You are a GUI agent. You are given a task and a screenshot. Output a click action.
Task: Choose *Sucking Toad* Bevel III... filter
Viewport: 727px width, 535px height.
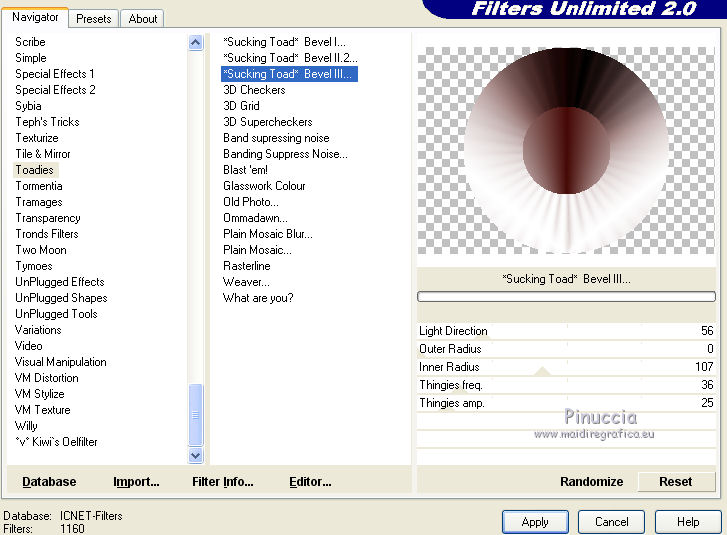coord(289,74)
